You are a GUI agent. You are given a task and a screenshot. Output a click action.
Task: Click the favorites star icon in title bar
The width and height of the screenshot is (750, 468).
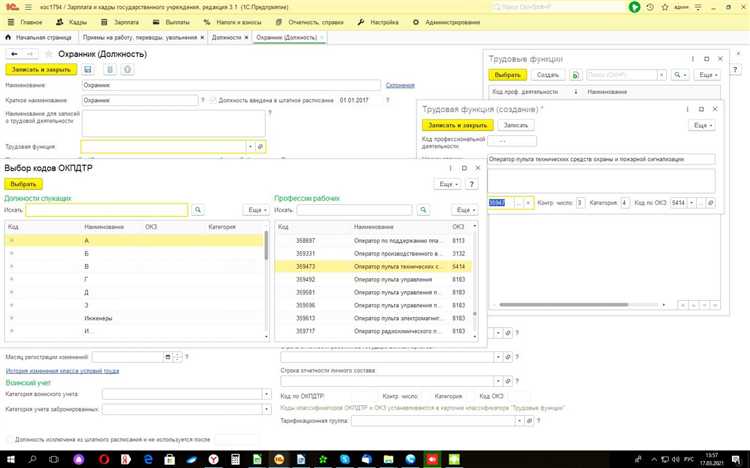point(665,7)
